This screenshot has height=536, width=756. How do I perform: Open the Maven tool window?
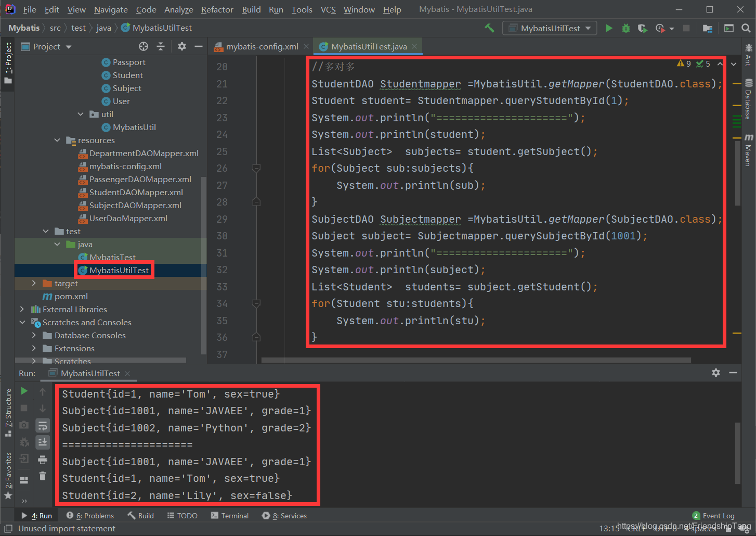pos(748,150)
